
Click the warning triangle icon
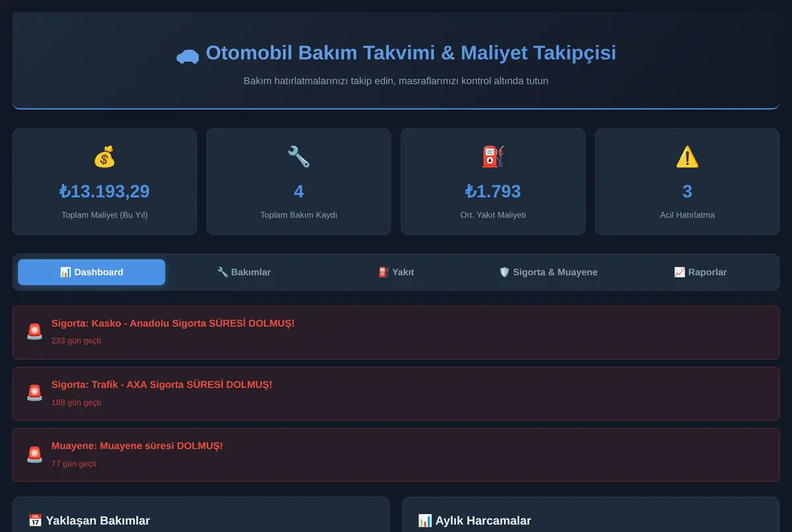click(687, 157)
